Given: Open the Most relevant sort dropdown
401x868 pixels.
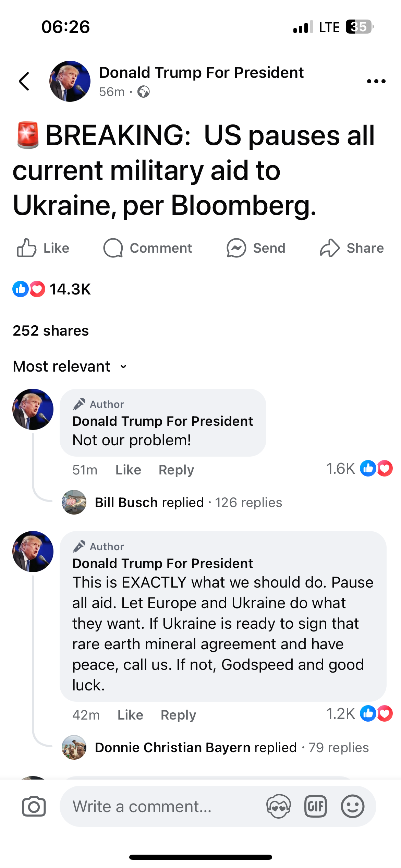Looking at the screenshot, I should point(70,366).
